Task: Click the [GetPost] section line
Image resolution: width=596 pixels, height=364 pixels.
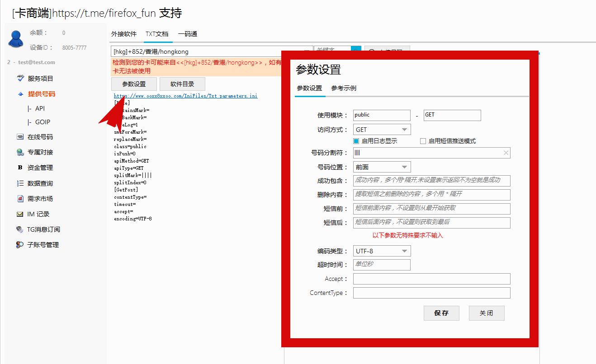Action: click(126, 190)
